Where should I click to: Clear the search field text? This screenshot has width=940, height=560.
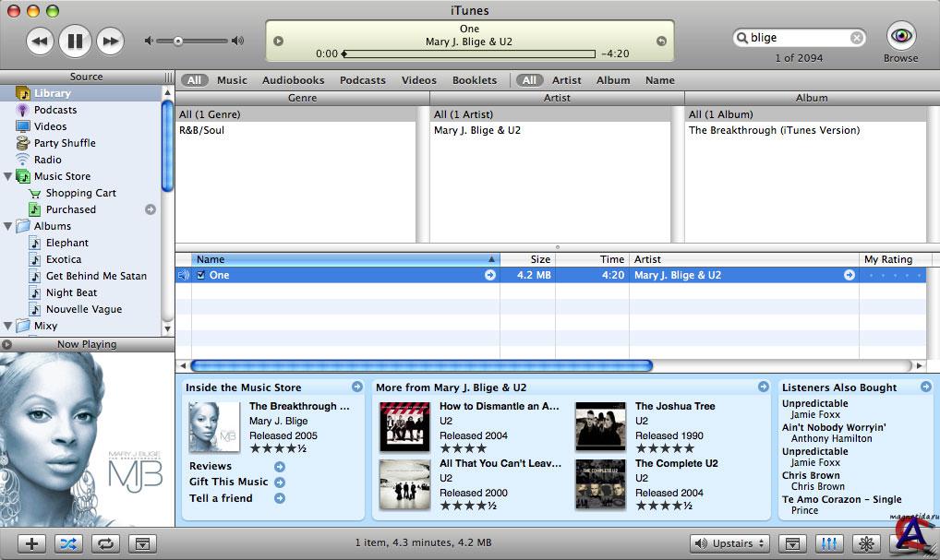[856, 38]
